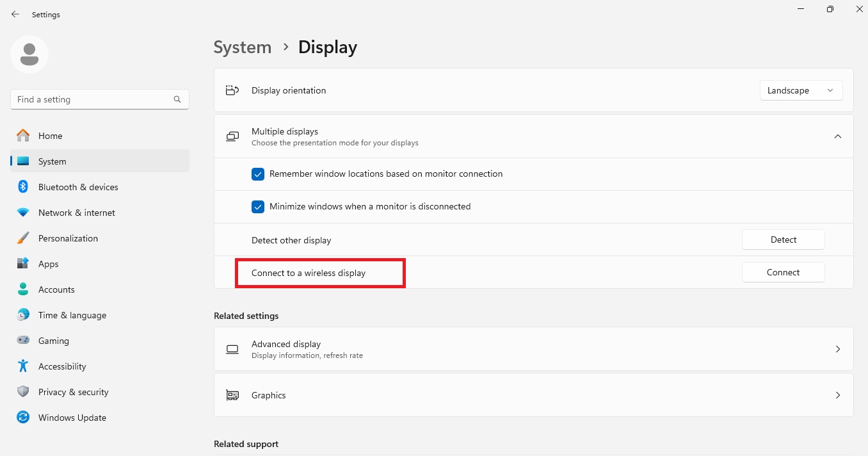This screenshot has width=868, height=456.
Task: Open Personalization settings
Action: pos(100,238)
